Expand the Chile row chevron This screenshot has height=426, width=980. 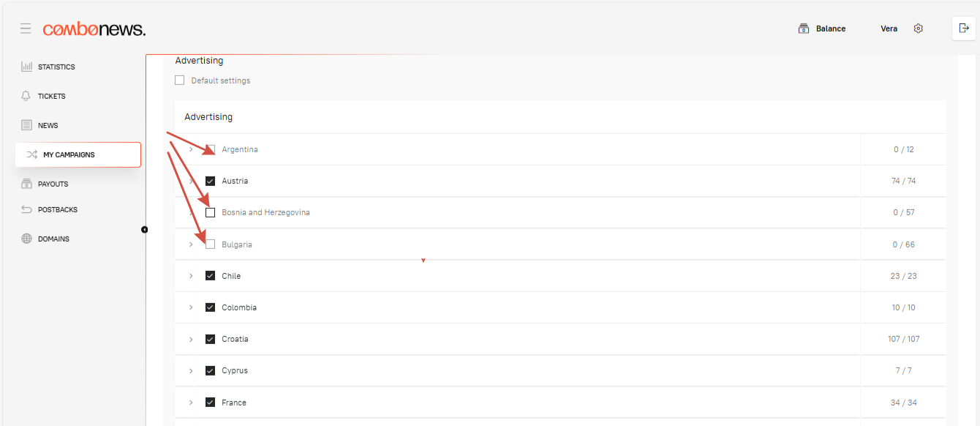191,276
